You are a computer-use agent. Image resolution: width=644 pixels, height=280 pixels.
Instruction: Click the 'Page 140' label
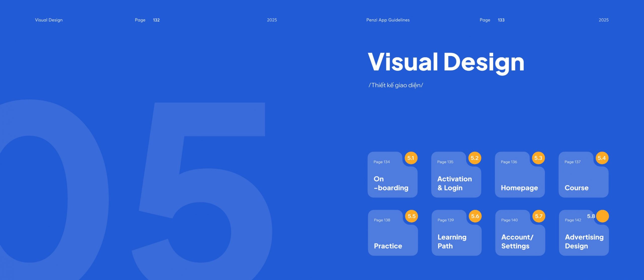[509, 220]
